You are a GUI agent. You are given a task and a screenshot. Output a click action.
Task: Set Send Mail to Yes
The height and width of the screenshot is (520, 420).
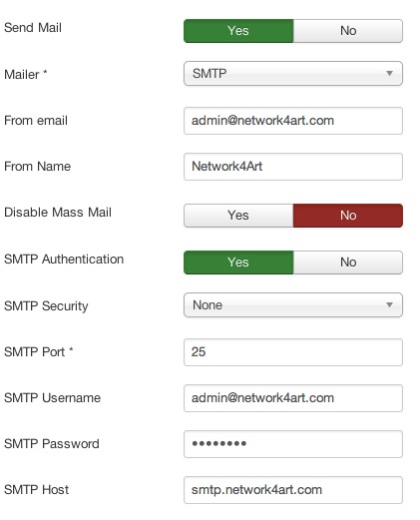pos(238,31)
